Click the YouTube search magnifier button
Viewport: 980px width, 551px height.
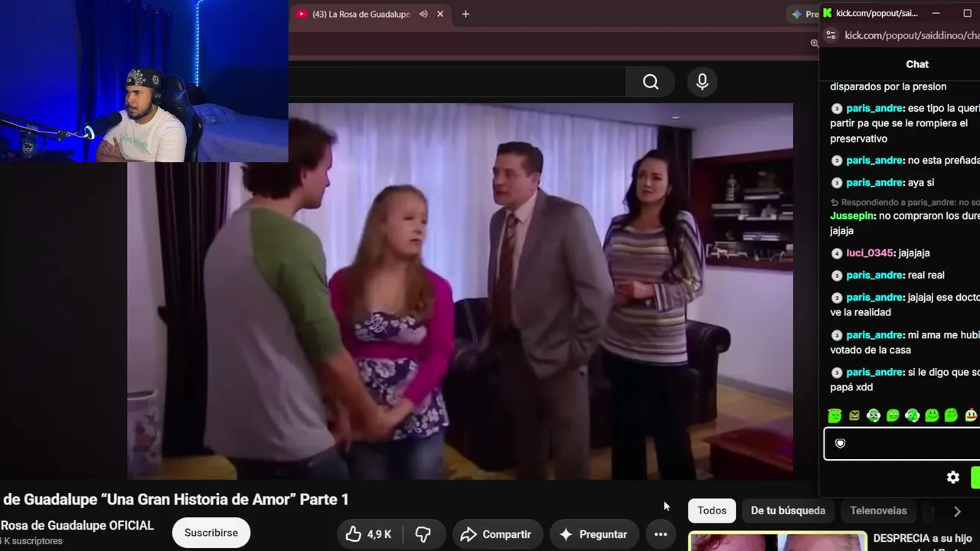pos(650,82)
